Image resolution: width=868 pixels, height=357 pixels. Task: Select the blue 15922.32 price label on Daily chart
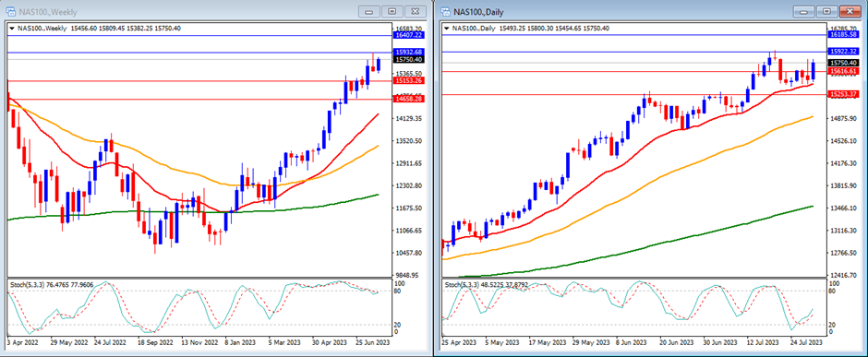pyautogui.click(x=843, y=52)
